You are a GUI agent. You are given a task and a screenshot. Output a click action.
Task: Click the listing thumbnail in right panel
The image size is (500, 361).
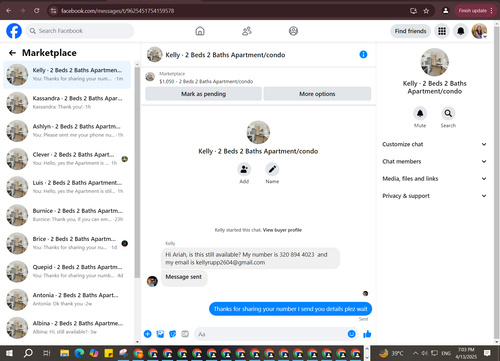point(435,62)
